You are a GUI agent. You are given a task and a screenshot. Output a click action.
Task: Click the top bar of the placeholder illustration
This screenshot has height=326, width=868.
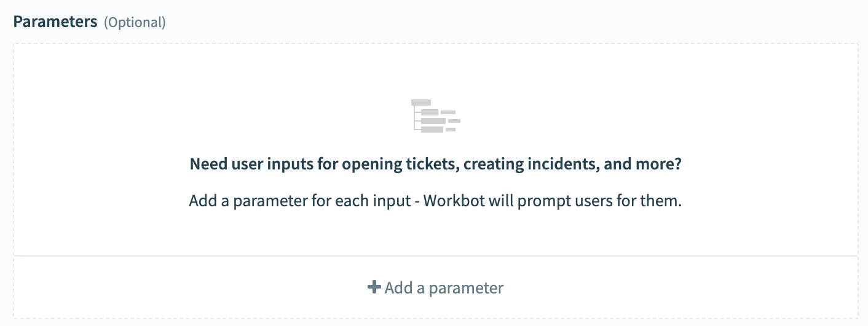coord(421,103)
